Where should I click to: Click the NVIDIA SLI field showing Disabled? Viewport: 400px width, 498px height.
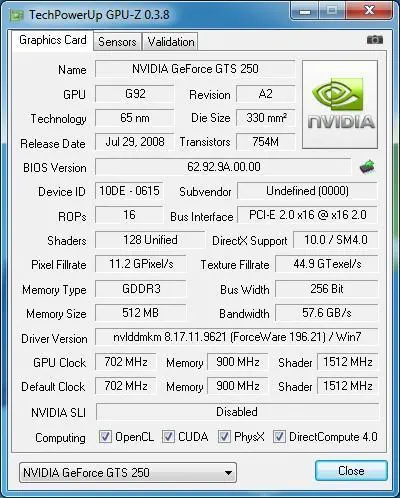[237, 412]
